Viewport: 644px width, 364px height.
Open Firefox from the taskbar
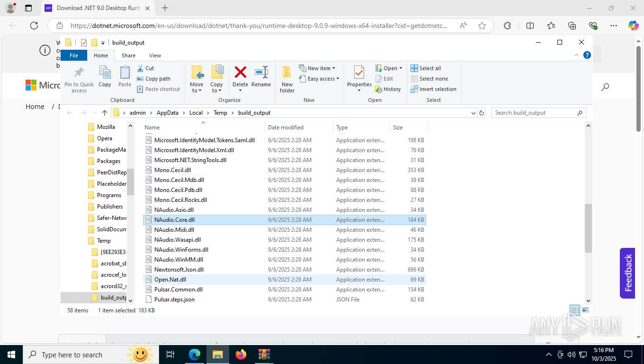(241, 355)
